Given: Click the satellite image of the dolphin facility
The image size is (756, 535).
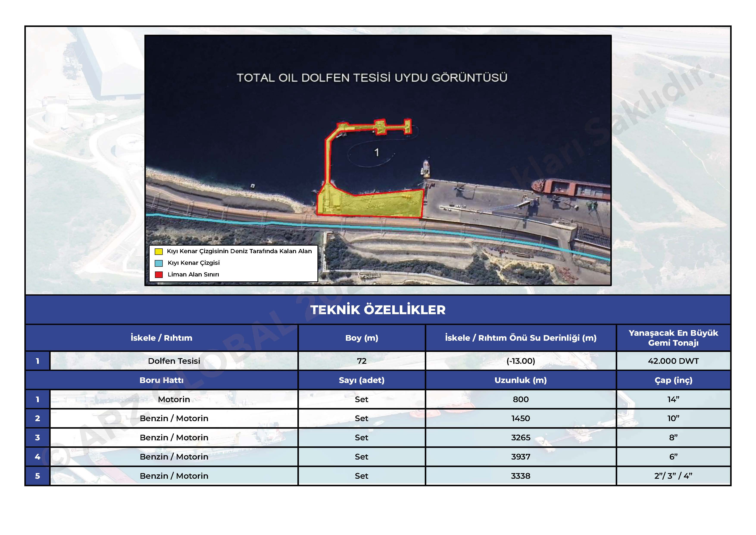Looking at the screenshot, I should (x=378, y=160).
